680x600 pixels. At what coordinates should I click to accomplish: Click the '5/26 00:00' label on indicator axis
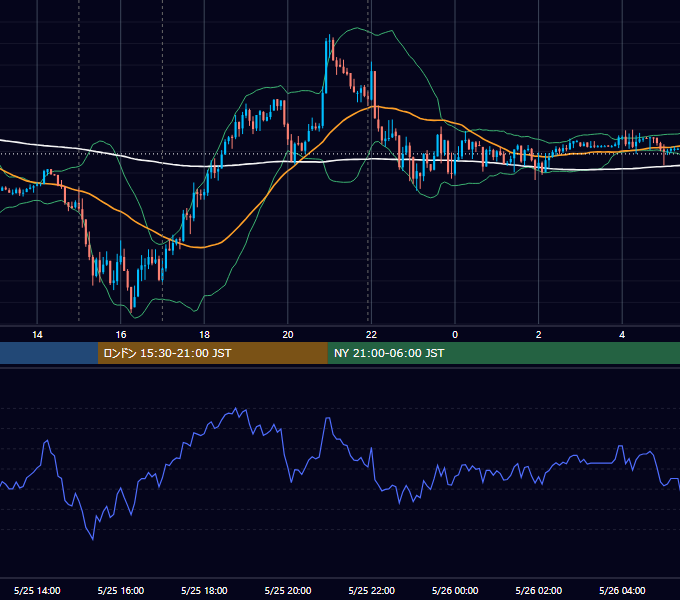point(455,590)
